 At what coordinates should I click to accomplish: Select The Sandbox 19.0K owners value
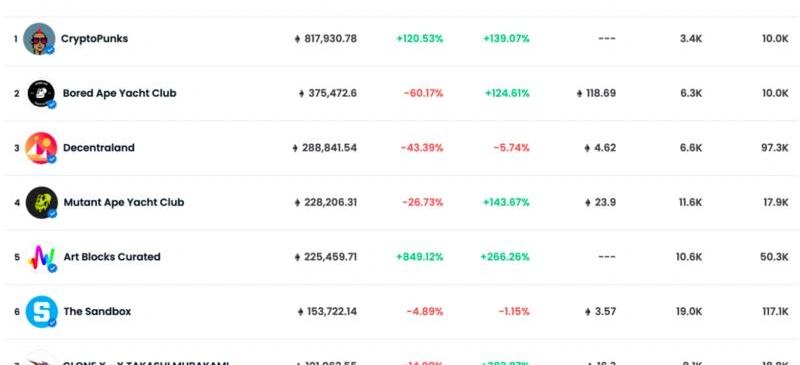689,311
